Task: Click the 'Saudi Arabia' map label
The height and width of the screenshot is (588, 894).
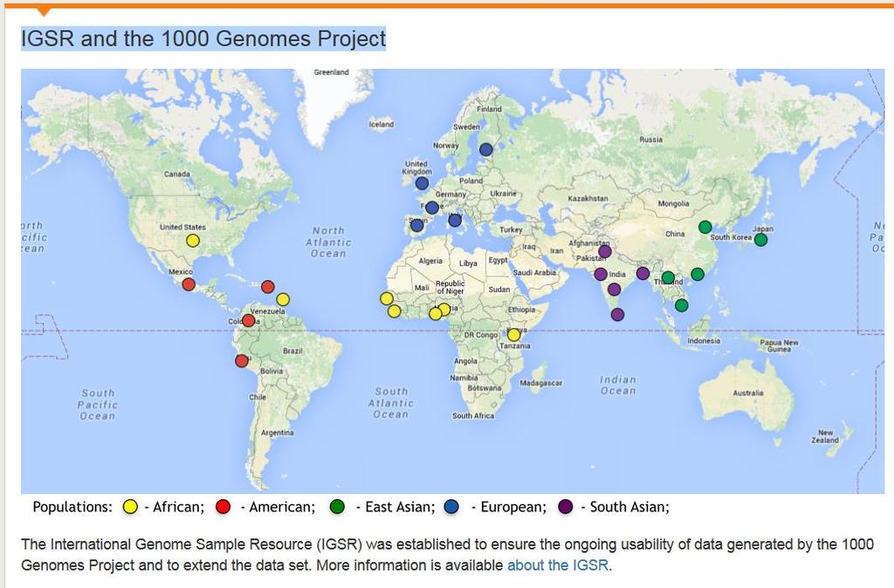Action: 534,273
